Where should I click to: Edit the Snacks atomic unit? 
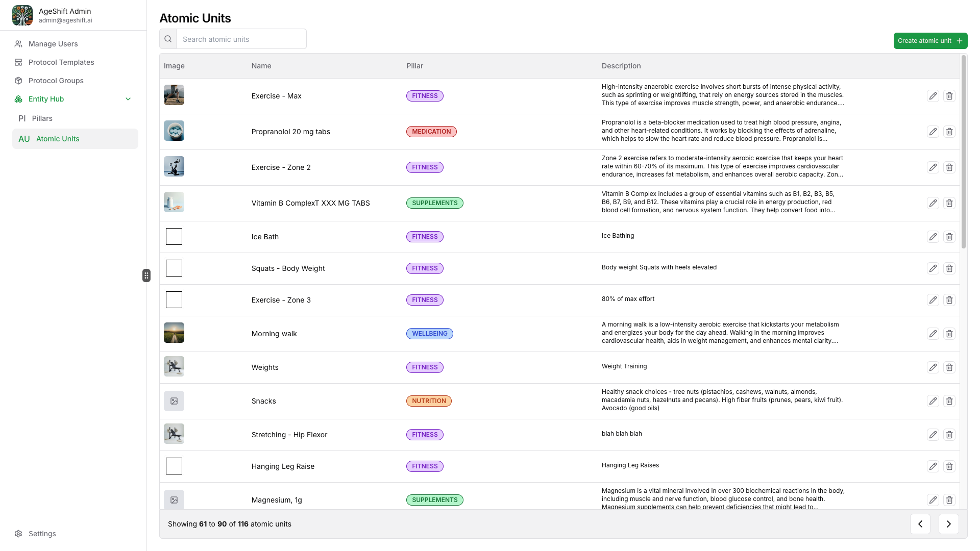pyautogui.click(x=933, y=401)
